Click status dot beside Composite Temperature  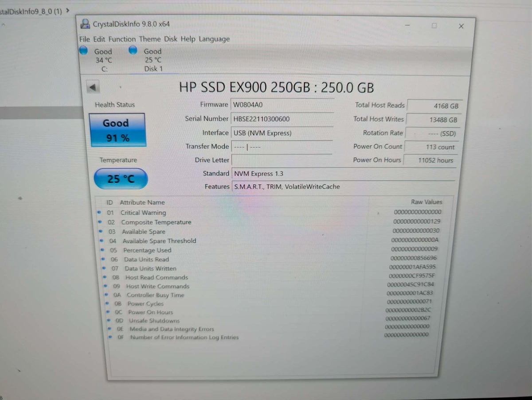tap(99, 222)
